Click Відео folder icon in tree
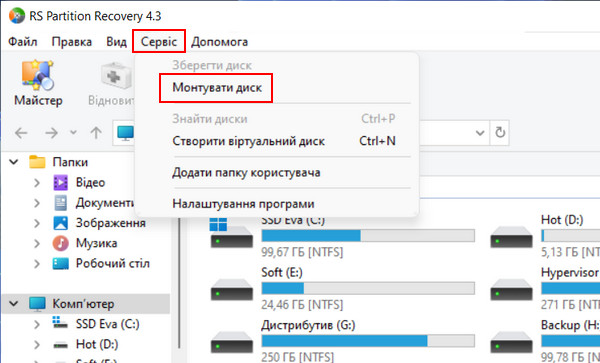 pyautogui.click(x=60, y=182)
